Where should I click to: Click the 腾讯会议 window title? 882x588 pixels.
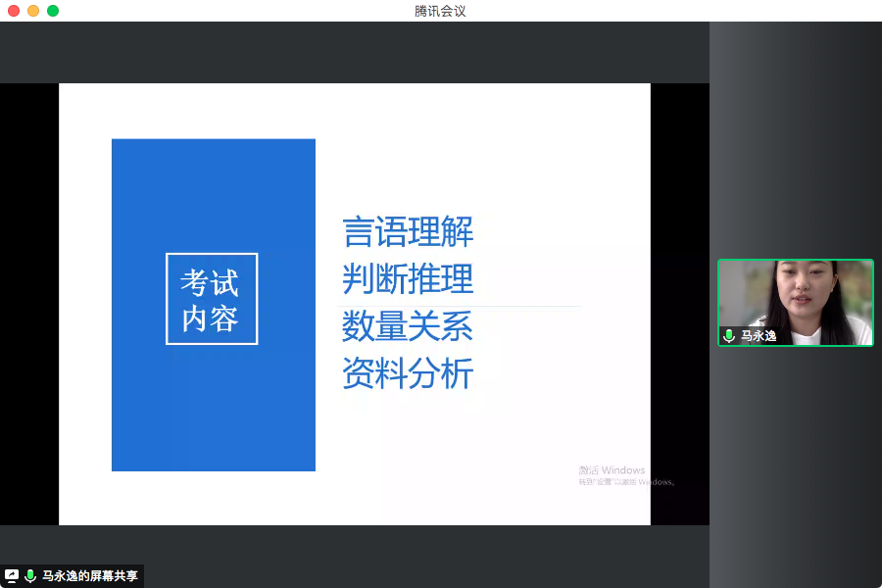[x=440, y=11]
